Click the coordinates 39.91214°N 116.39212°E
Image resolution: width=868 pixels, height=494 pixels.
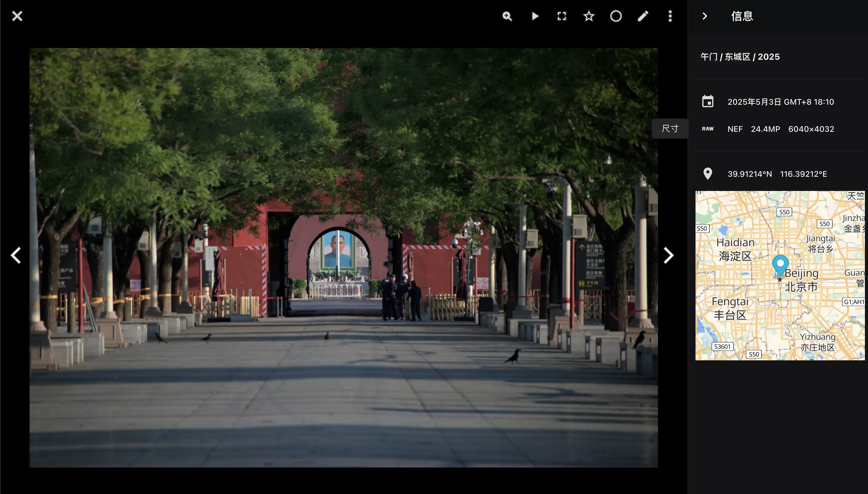[x=777, y=174]
